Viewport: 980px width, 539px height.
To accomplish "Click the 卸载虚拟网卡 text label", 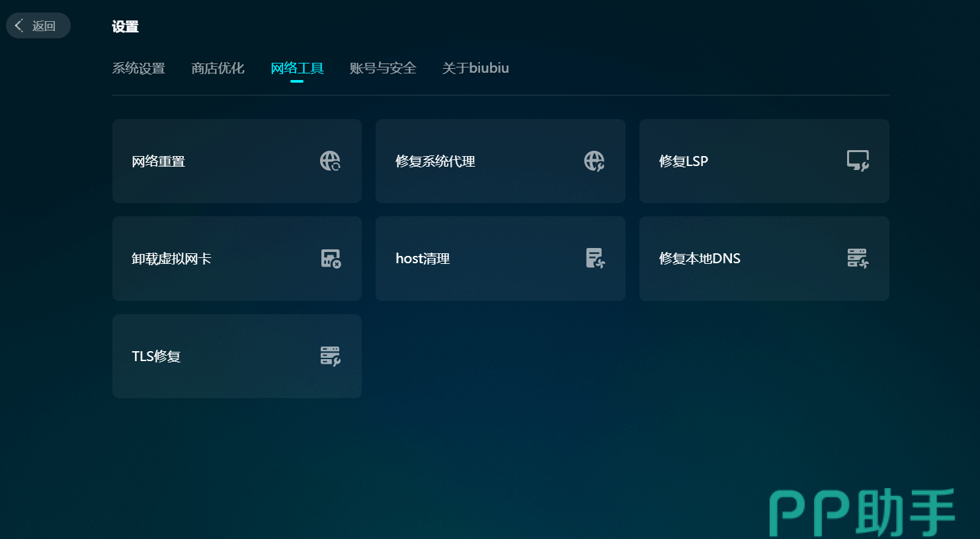I will [171, 259].
